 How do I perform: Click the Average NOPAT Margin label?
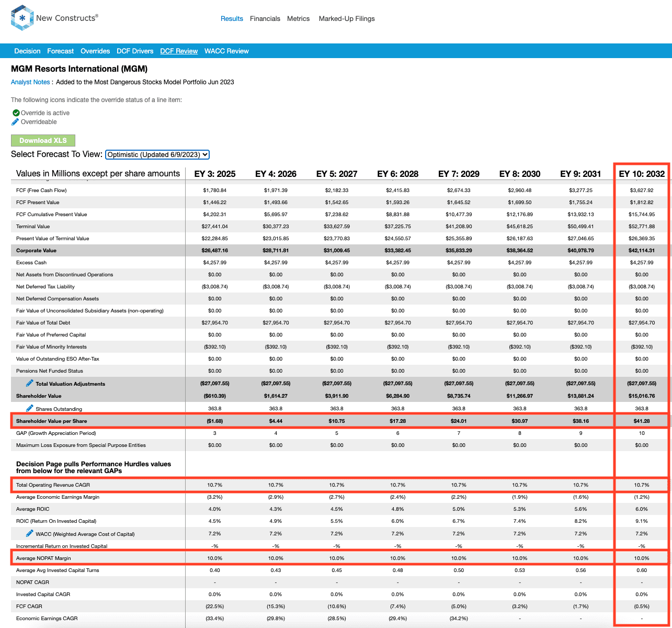(43, 558)
